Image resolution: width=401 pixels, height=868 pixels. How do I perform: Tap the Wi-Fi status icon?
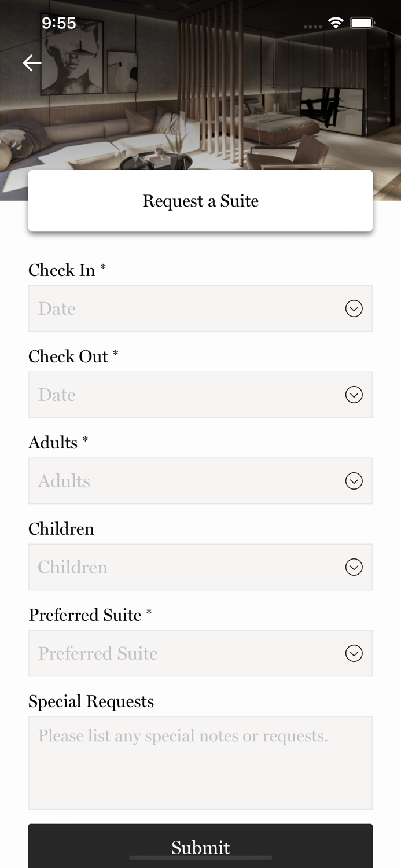[336, 23]
